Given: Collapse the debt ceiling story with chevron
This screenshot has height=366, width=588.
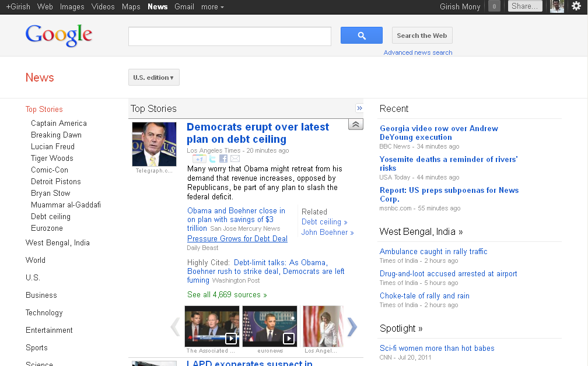Looking at the screenshot, I should 355,124.
